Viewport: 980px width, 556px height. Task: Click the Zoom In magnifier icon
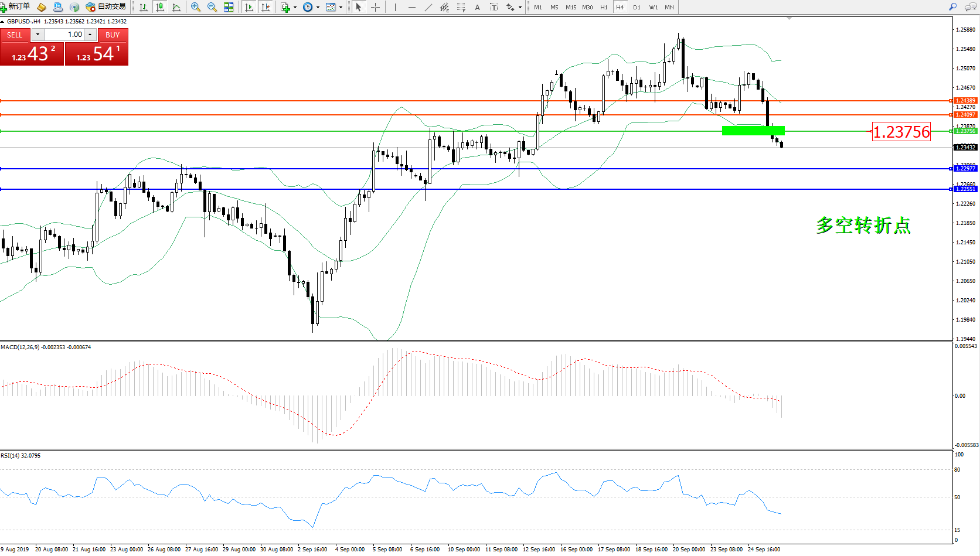pyautogui.click(x=196, y=7)
